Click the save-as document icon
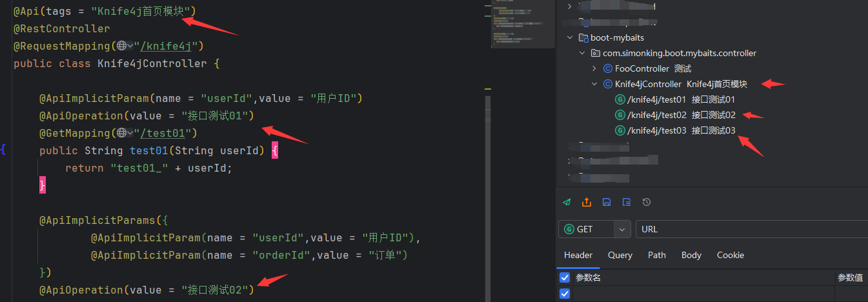The height and width of the screenshot is (302, 868). click(627, 202)
